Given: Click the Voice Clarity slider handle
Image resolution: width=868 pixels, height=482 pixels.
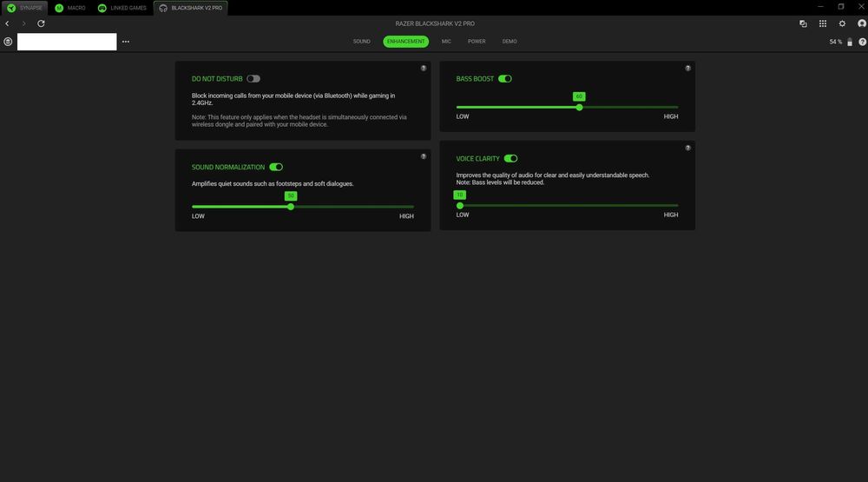Looking at the screenshot, I should 460,206.
